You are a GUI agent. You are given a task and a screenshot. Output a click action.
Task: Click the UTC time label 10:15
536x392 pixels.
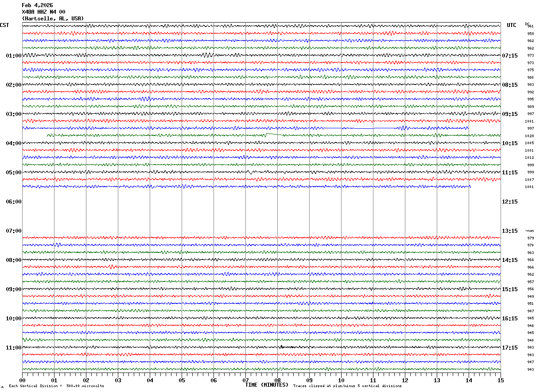510,143
